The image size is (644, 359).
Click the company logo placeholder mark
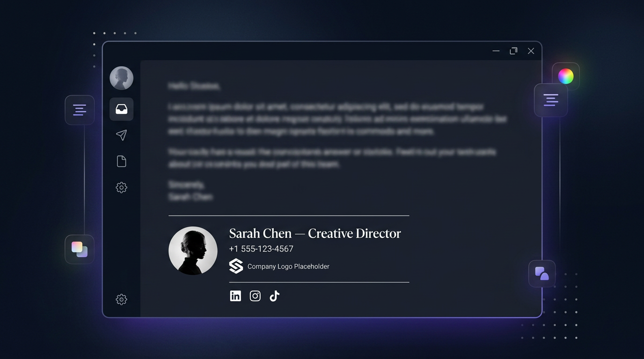236,266
